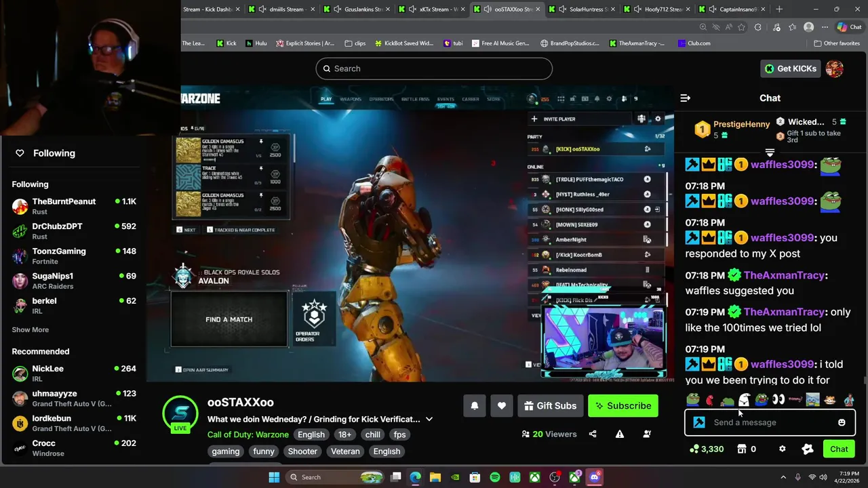
Task: Open the chat settings gear icon
Action: click(782, 449)
